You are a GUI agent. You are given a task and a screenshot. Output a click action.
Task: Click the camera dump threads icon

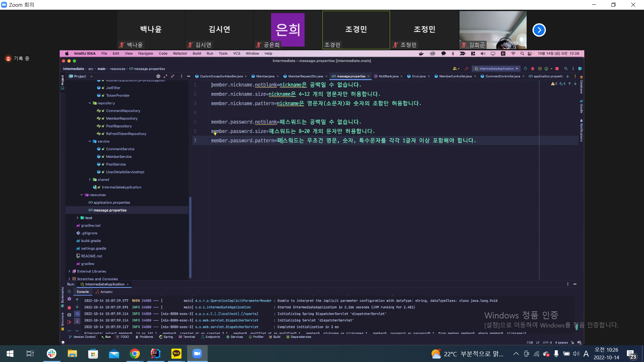[69, 315]
